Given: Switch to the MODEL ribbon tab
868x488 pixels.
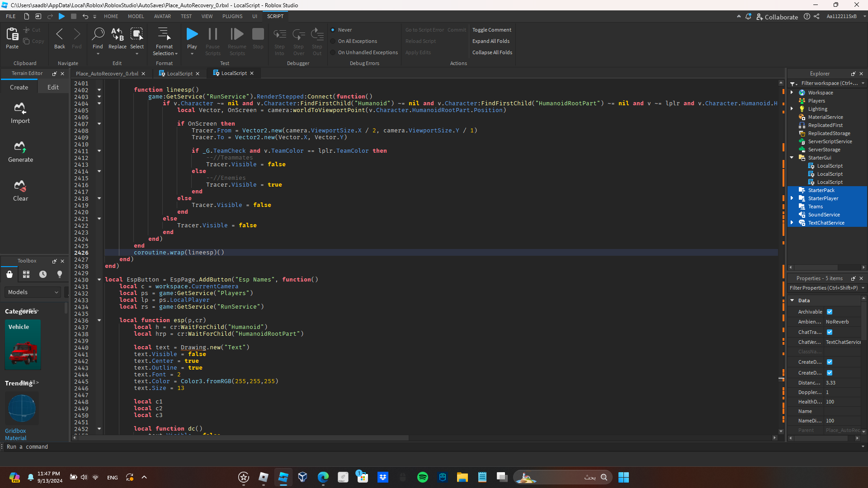Looking at the screenshot, I should pos(136,16).
